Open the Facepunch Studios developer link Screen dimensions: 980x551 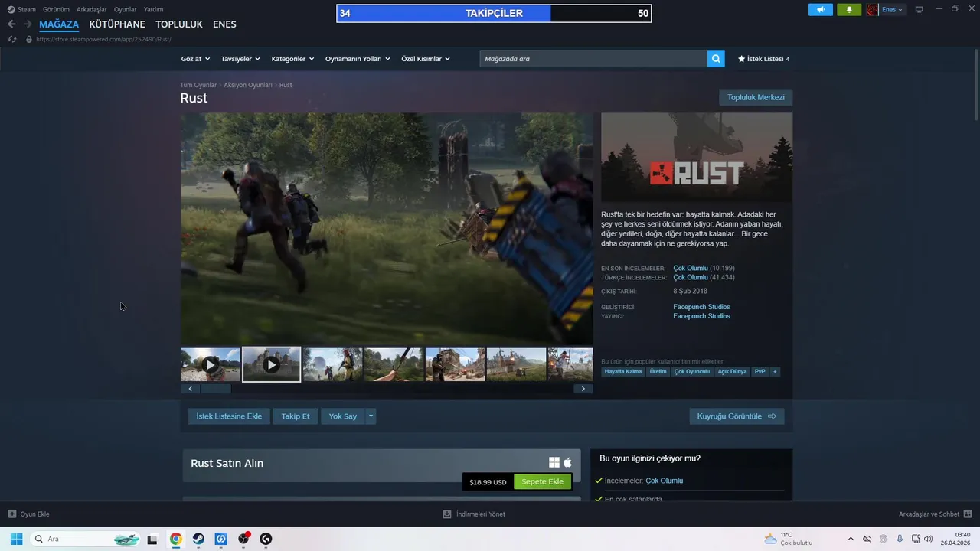(701, 307)
